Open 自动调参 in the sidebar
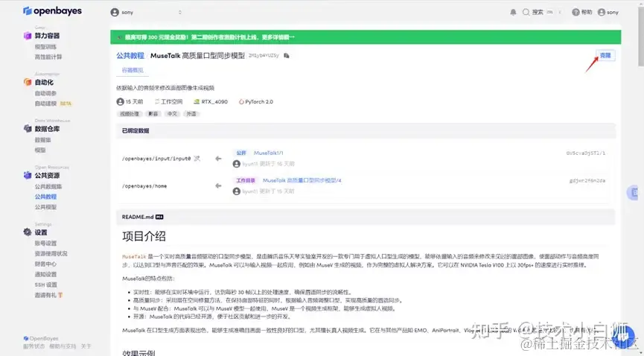The height and width of the screenshot is (356, 644). 45,93
